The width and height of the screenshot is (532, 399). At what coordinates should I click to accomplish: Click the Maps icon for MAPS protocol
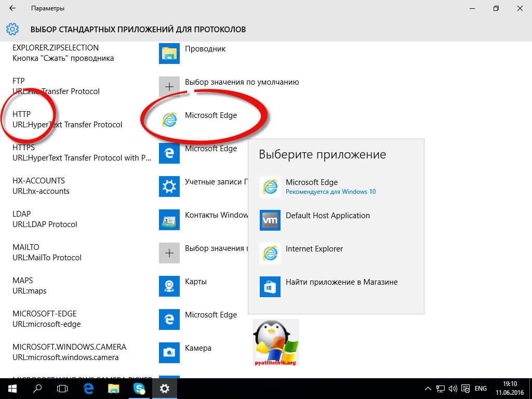169,286
